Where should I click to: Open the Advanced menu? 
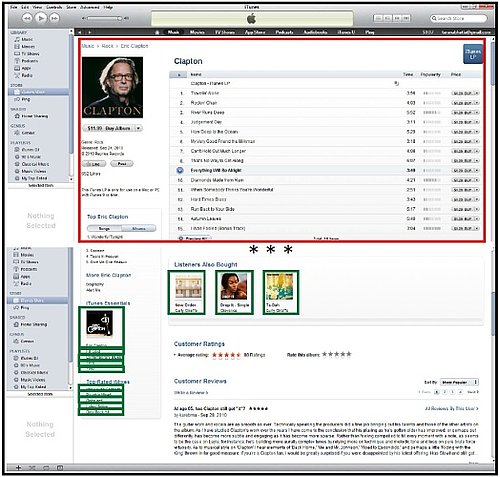tap(90, 7)
